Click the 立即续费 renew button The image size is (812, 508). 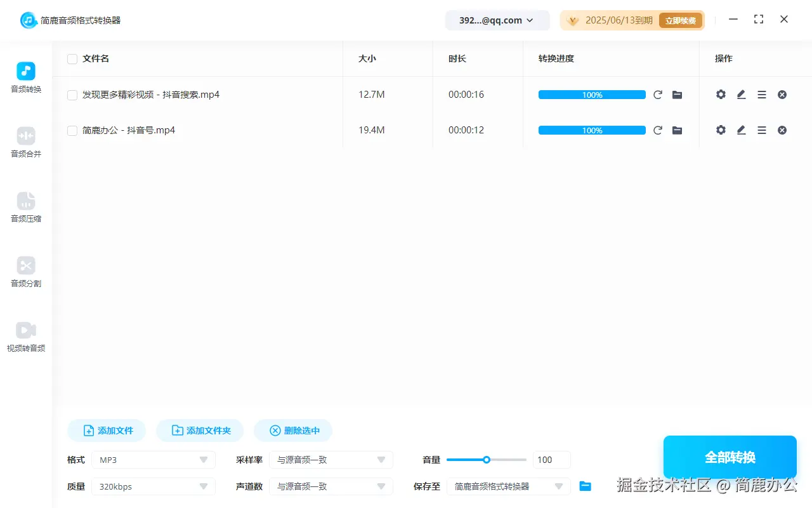681,20
